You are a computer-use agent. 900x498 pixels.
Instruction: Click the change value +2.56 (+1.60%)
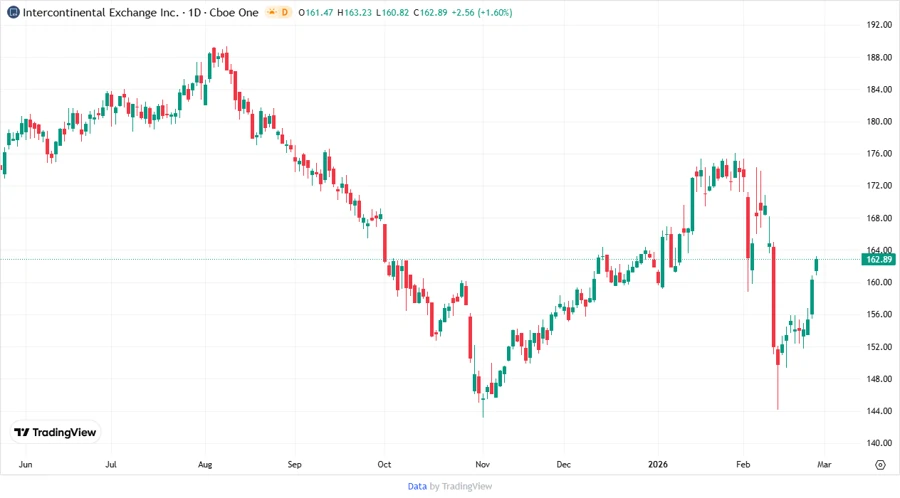482,12
